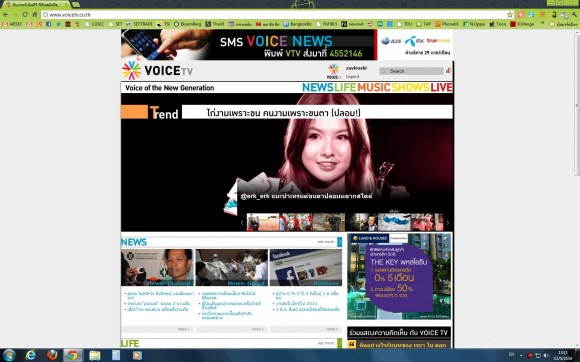This screenshot has width=580, height=362.
Task: Click the Voice TV logo
Action: click(x=158, y=70)
